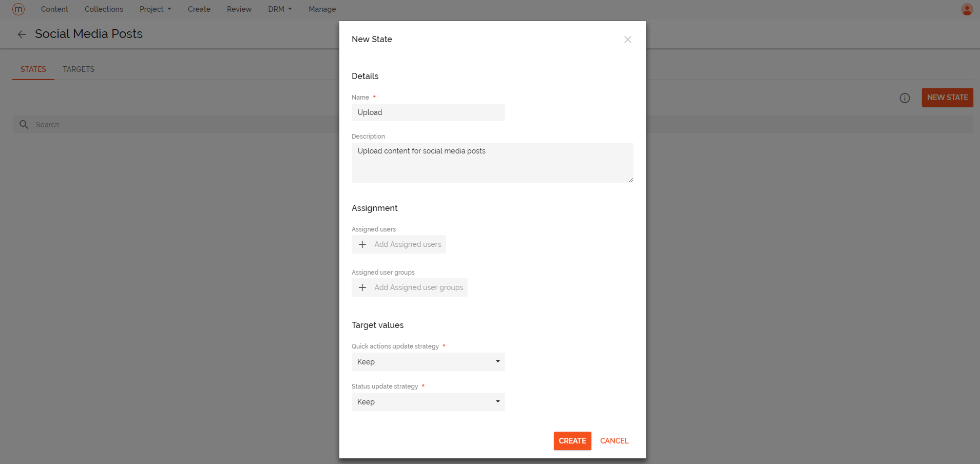This screenshot has width=980, height=464.
Task: Click the plus icon for Add Assigned users
Action: coord(362,244)
